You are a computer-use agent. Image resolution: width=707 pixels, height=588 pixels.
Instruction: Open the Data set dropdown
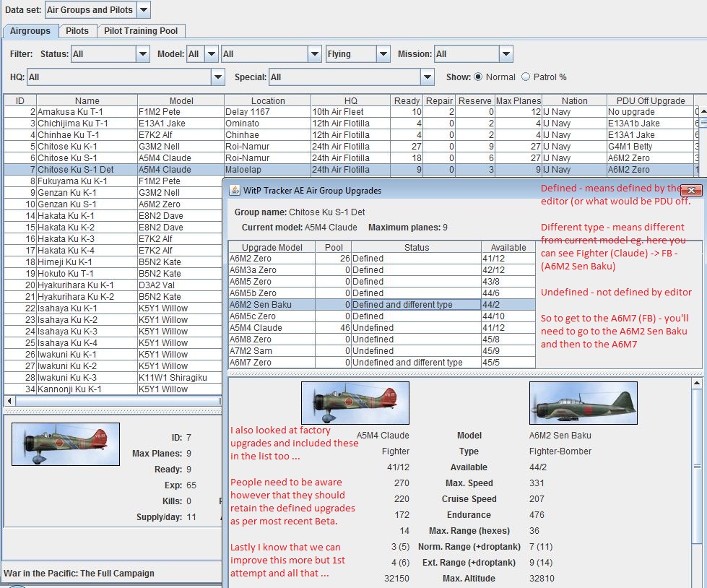143,10
